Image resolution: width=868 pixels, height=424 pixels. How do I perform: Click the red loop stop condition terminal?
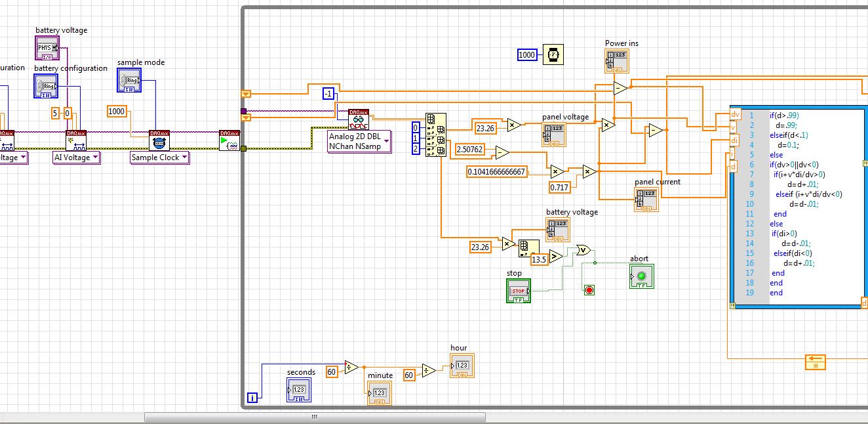click(x=589, y=289)
